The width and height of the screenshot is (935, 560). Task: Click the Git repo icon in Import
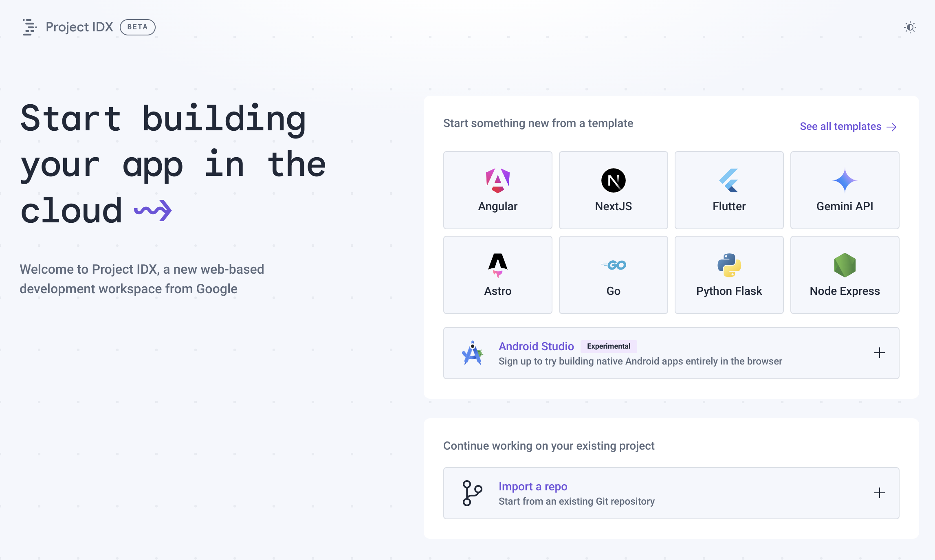pyautogui.click(x=471, y=493)
